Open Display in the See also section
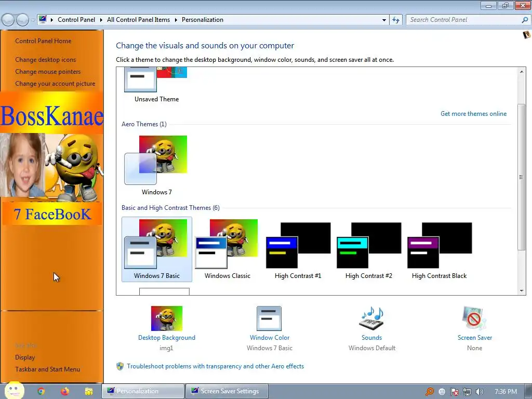Image resolution: width=532 pixels, height=399 pixels. pos(25,357)
